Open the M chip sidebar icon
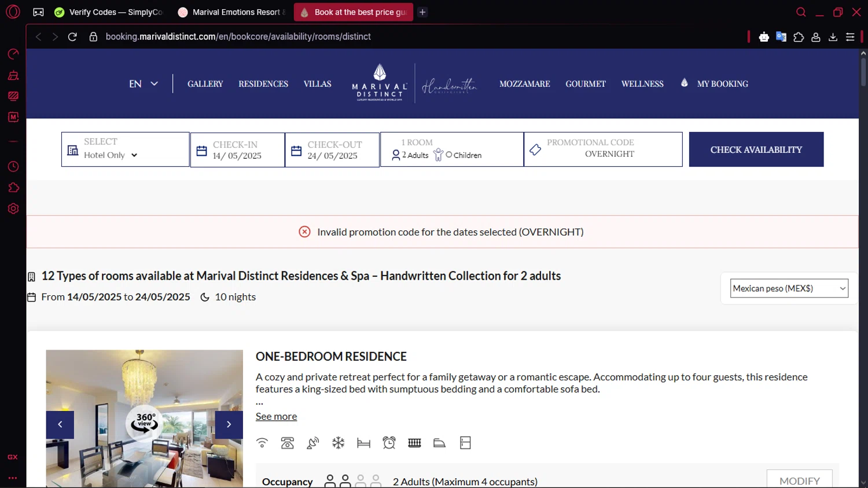The width and height of the screenshot is (868, 488). tap(13, 117)
